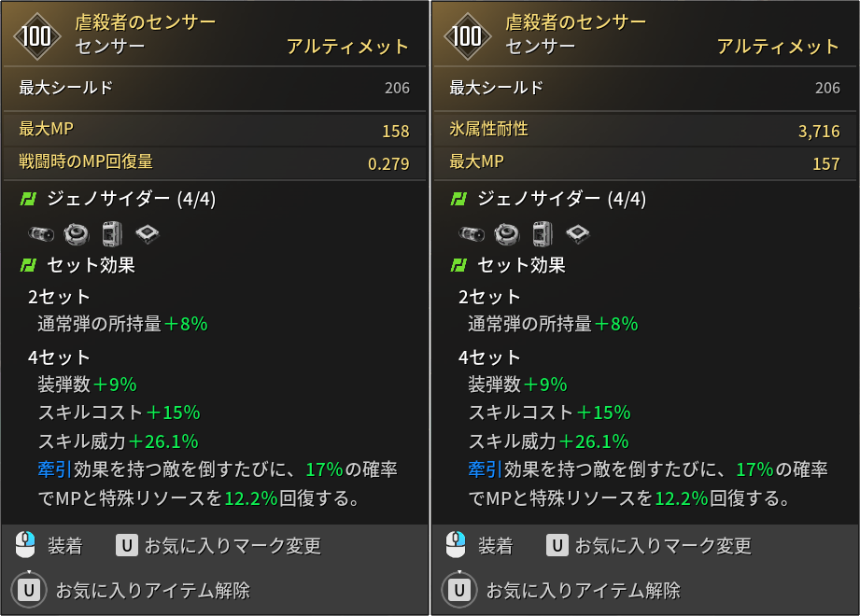Select the ring-shaped set item icon in right panel

pos(506,234)
